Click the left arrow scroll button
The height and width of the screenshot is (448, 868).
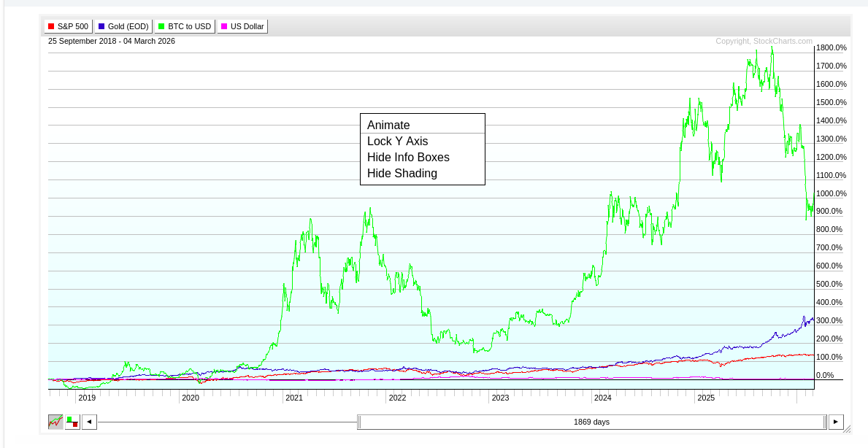(x=89, y=422)
